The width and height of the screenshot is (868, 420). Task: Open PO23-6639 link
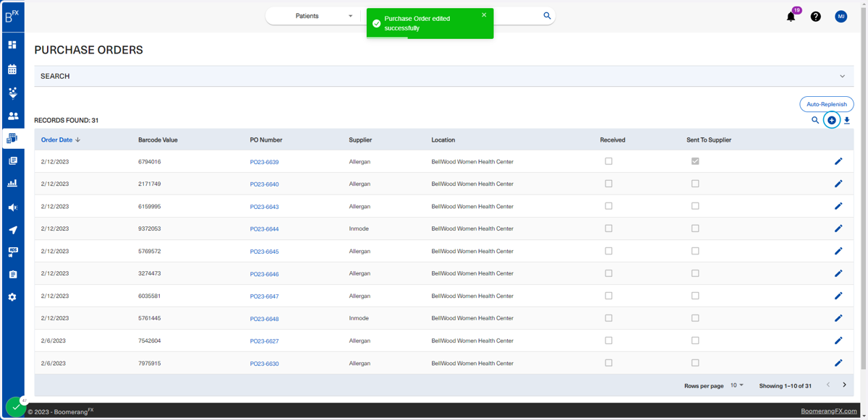264,162
